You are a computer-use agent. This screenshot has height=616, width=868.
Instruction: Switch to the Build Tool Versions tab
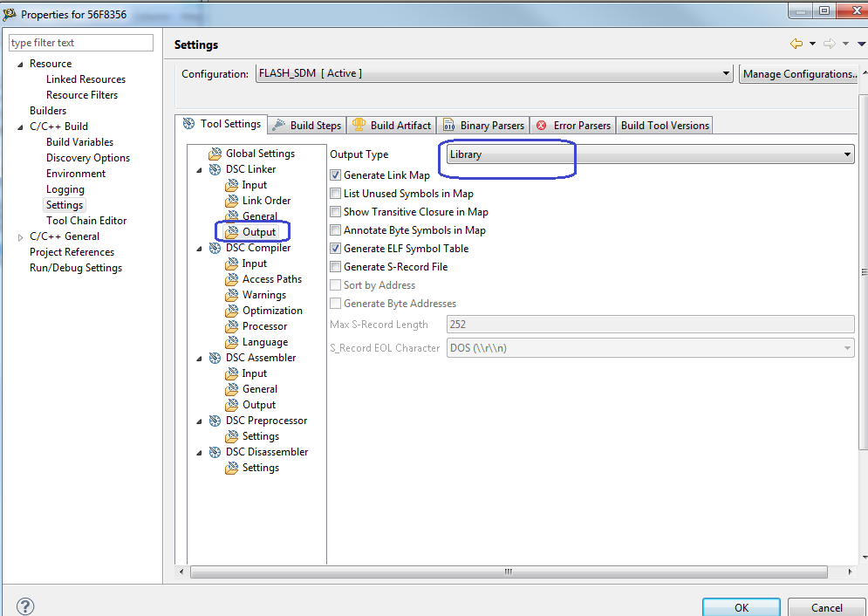click(x=664, y=125)
